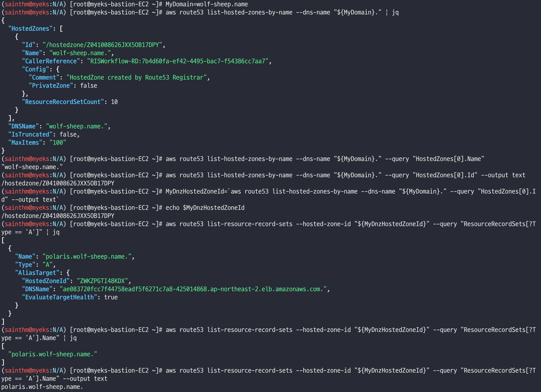Screen dimensions: 541x392
Task: Click the "MaxItems" value "100"
Action: tap(57, 142)
